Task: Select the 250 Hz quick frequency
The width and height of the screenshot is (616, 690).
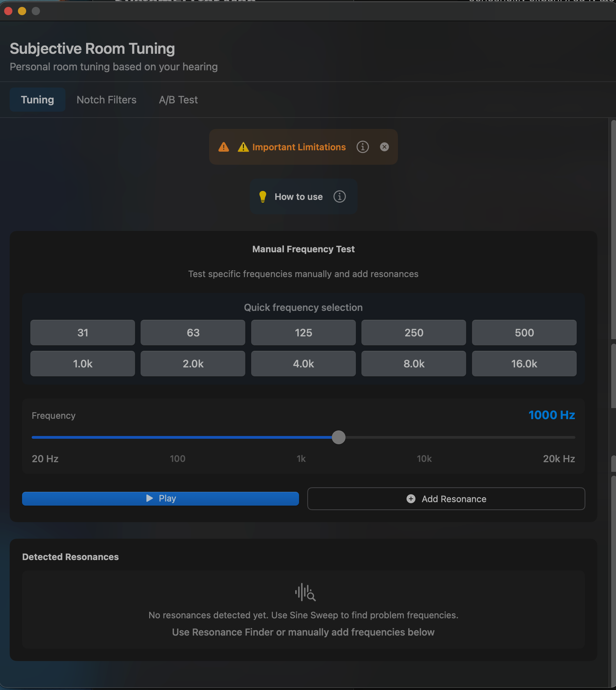Action: (414, 333)
